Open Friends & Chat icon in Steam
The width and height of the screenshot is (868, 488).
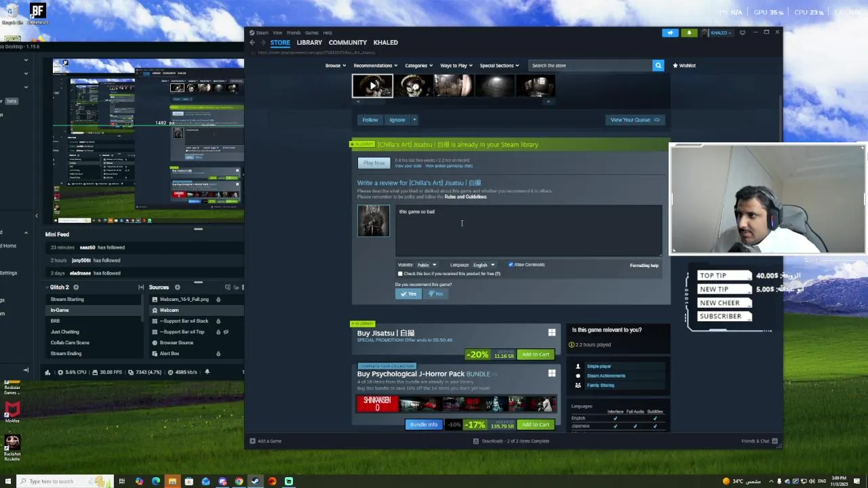click(773, 441)
